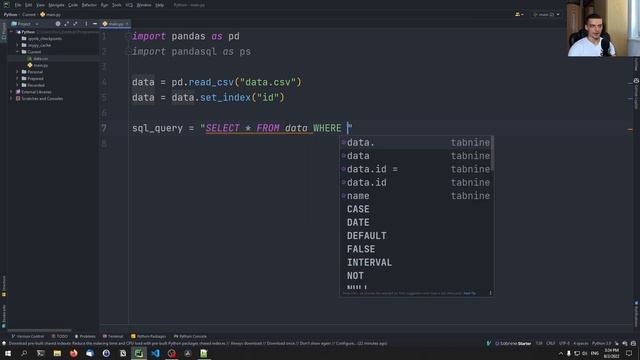Open the Python Packages tool window
Viewport: 640px width, 360px height.
[148, 336]
